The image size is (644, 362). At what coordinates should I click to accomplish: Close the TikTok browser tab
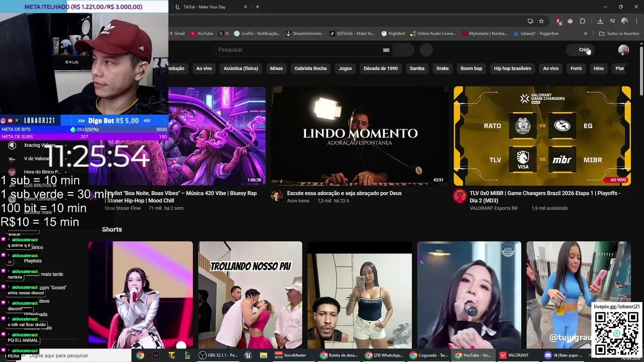pos(246,7)
